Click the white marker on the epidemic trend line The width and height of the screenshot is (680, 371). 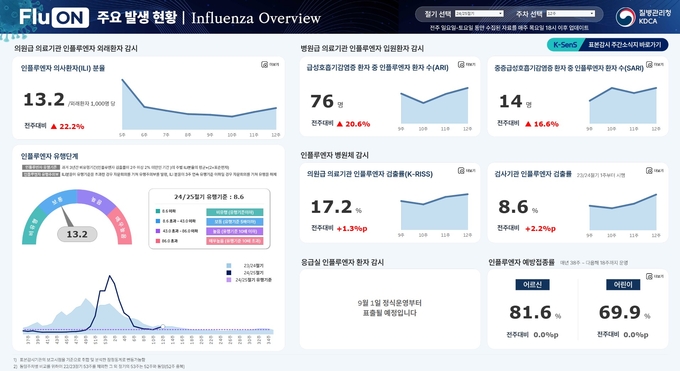click(163, 326)
